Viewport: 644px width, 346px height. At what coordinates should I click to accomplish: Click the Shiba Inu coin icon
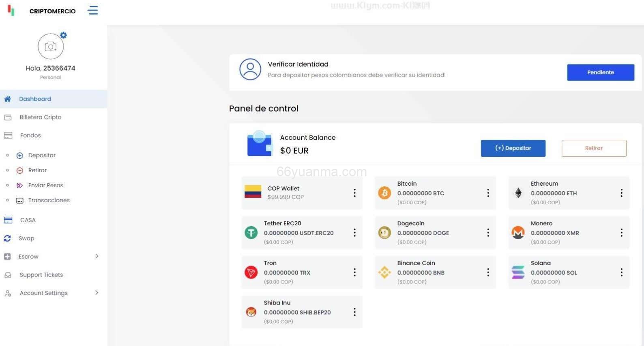251,312
